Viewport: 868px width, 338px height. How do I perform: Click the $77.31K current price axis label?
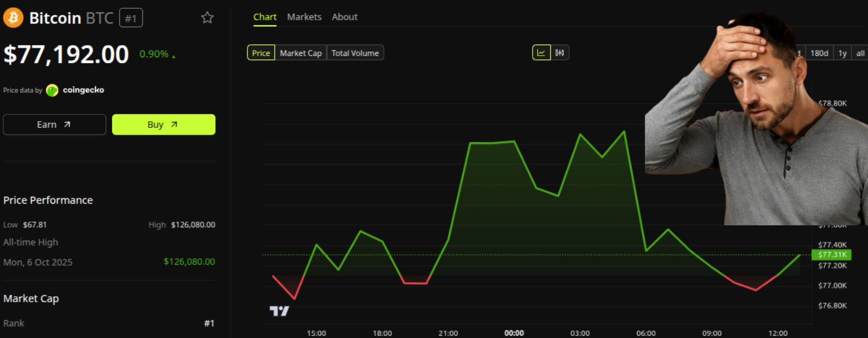tap(831, 254)
